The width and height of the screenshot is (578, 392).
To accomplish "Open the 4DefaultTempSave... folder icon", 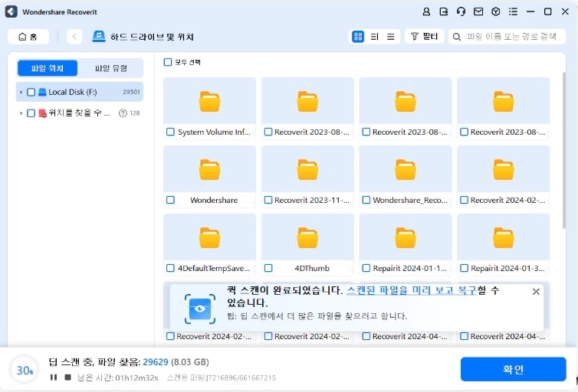I will point(210,238).
